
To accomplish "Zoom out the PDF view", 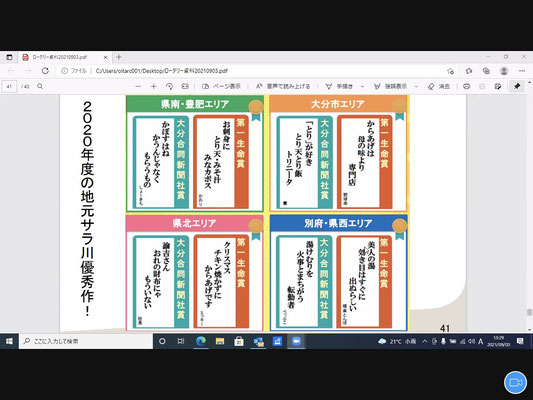I will point(138,86).
